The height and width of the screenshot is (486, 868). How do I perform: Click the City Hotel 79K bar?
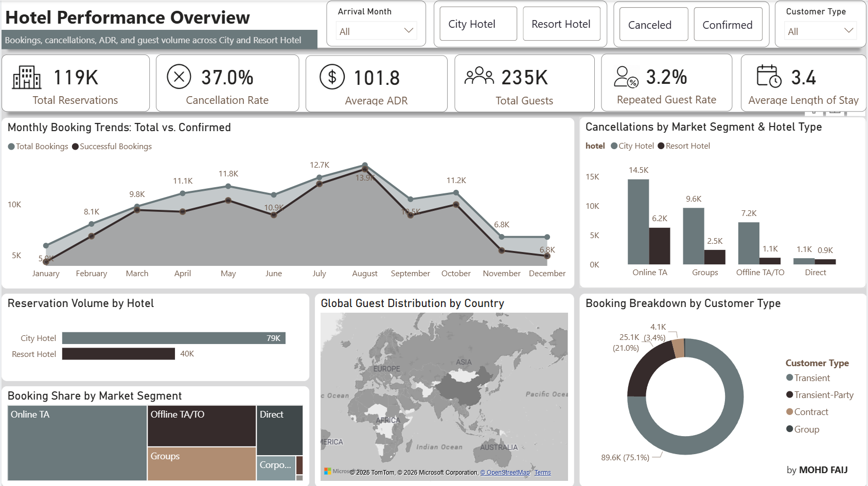coord(174,338)
